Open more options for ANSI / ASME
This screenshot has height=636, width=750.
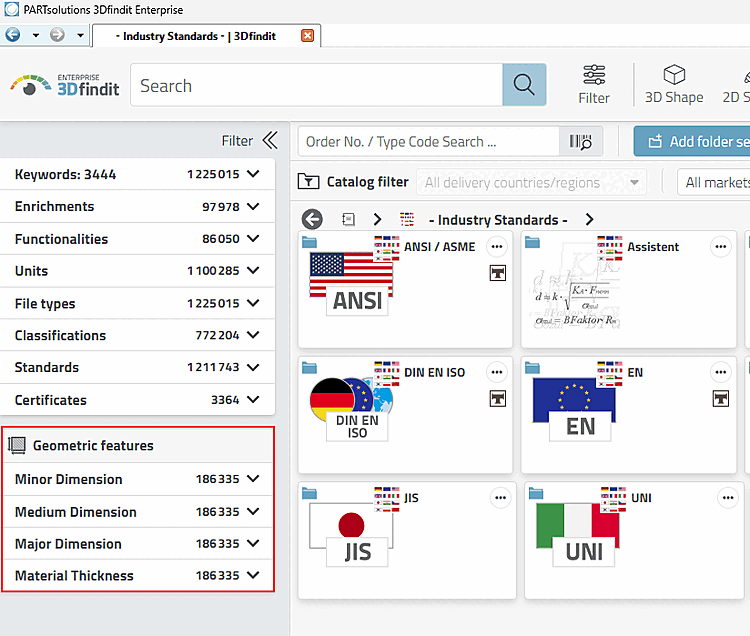(x=497, y=247)
